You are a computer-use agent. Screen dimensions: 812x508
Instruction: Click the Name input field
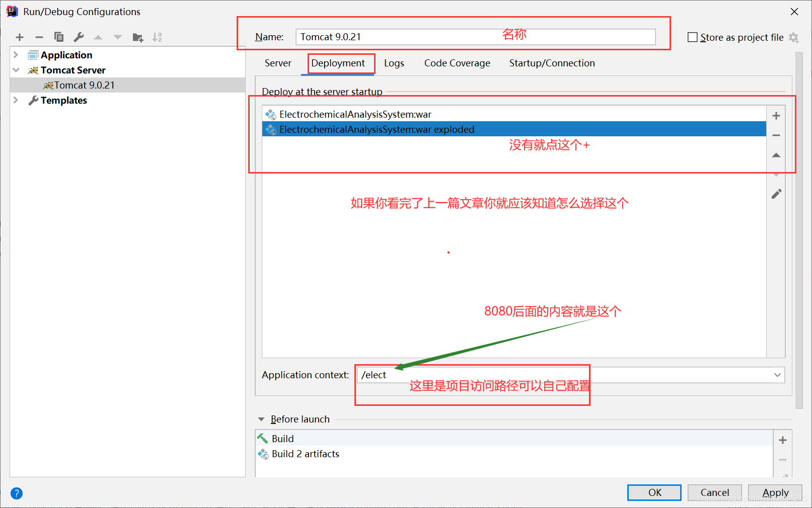click(476, 37)
